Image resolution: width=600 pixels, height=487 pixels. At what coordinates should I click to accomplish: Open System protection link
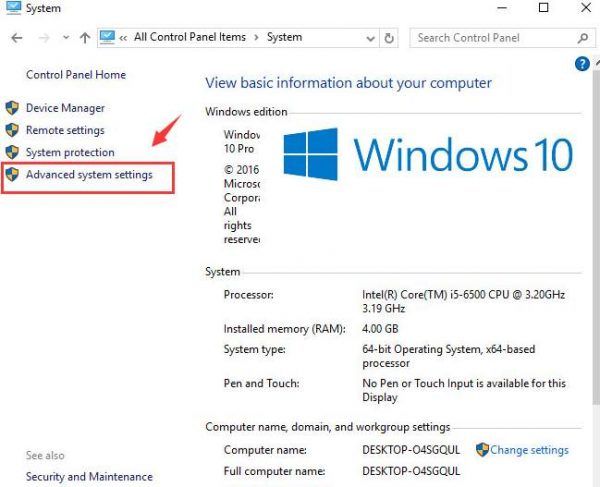point(70,152)
